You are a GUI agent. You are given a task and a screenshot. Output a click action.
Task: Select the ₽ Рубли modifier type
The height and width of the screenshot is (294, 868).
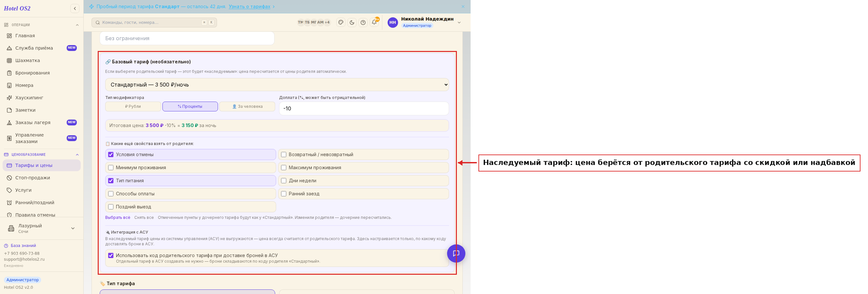pyautogui.click(x=133, y=106)
